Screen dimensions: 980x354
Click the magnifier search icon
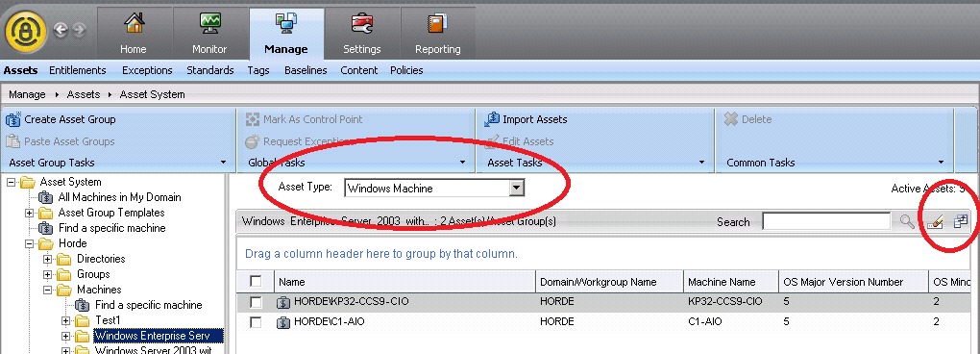tap(907, 221)
